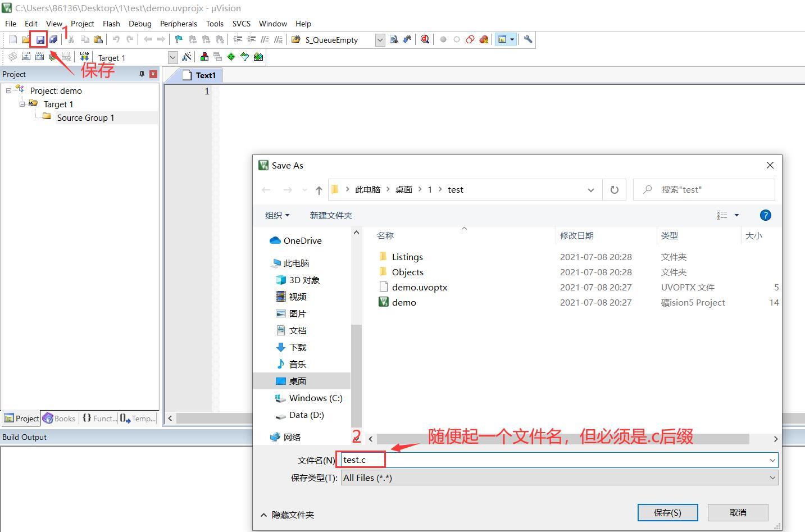The image size is (805, 532).
Task: Open Pack Installer icon
Action: 258,57
